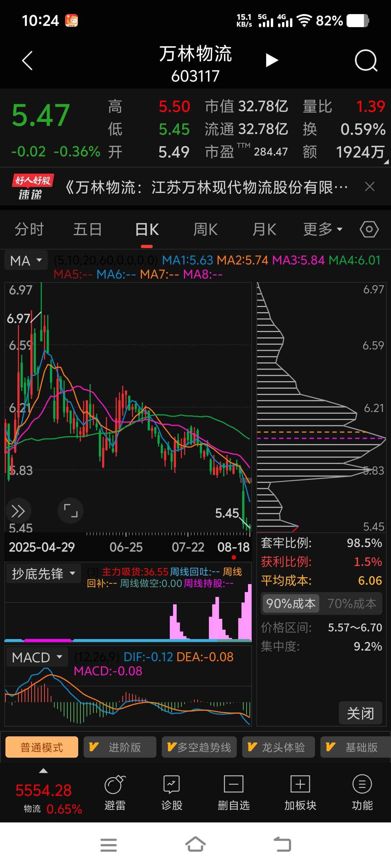Switch to 月K tab

[264, 229]
